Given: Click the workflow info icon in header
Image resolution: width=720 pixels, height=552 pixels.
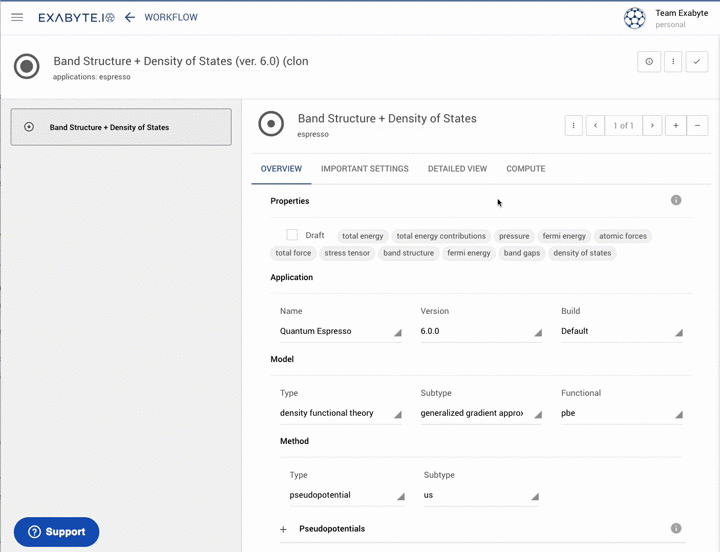Looking at the screenshot, I should [x=649, y=62].
